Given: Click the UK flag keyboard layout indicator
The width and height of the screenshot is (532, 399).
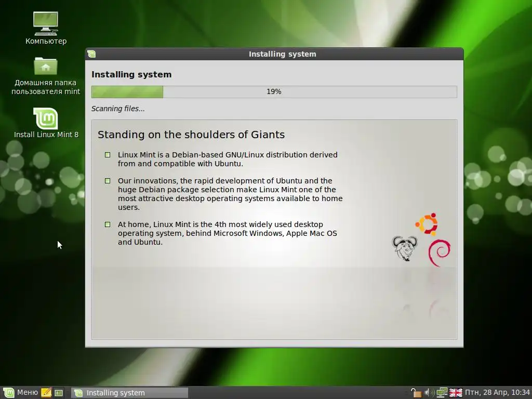Looking at the screenshot, I should (x=455, y=393).
